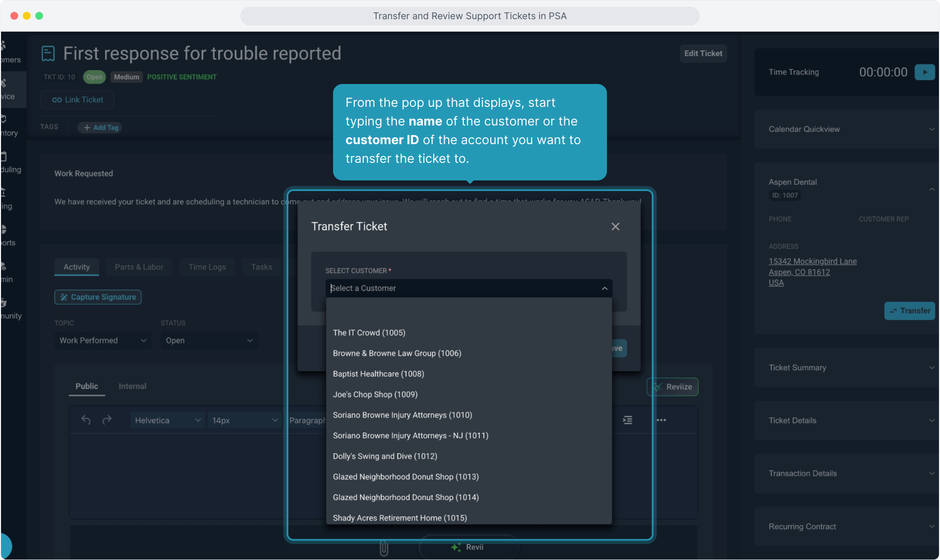Image resolution: width=940 pixels, height=560 pixels.
Task: Open the more options ellipsis in editor
Action: [x=661, y=420]
